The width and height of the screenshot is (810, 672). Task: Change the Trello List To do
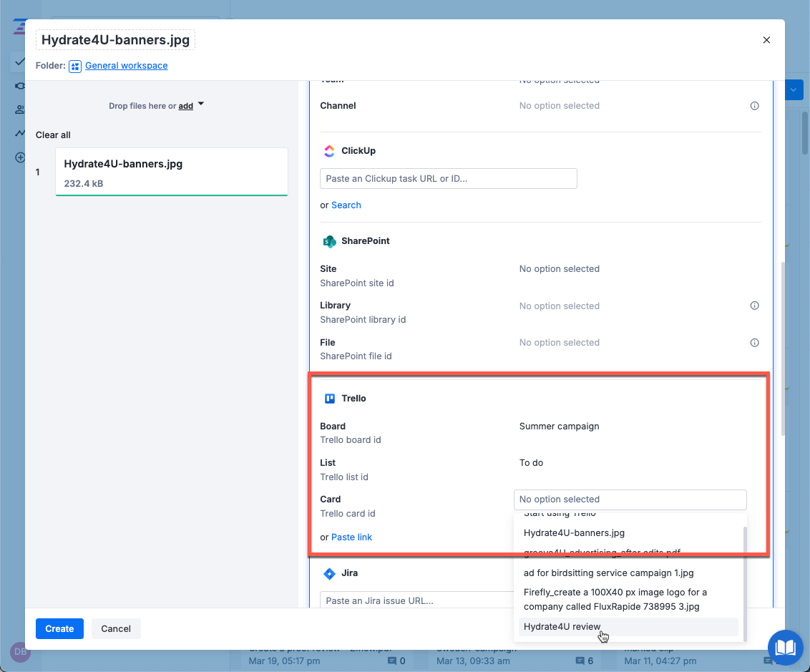tap(531, 463)
